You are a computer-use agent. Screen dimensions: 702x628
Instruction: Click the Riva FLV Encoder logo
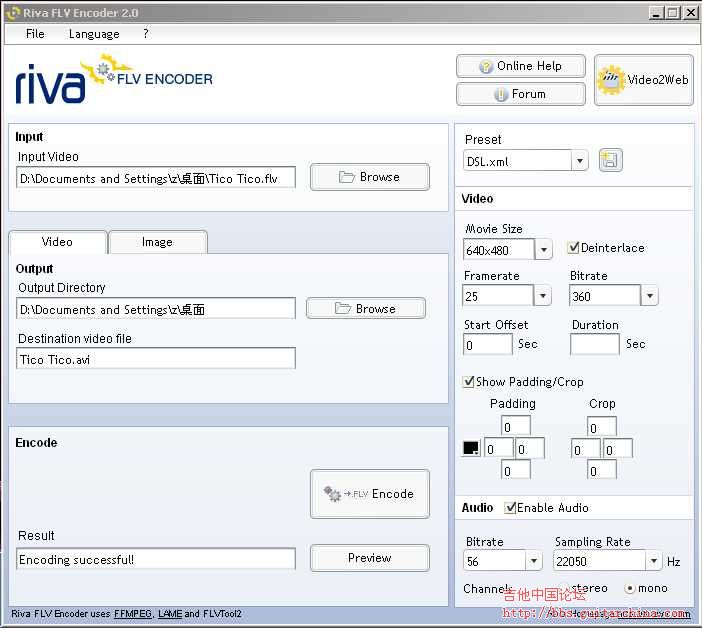[x=113, y=81]
